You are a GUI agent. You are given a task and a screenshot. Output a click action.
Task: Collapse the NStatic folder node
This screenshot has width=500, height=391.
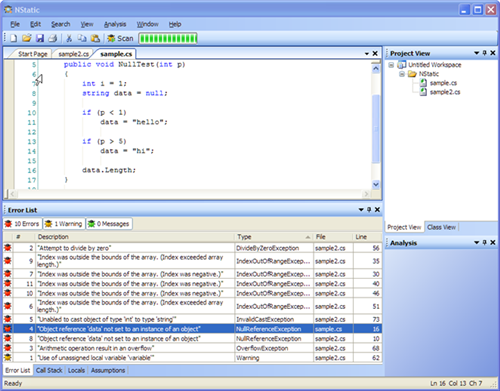(x=402, y=74)
